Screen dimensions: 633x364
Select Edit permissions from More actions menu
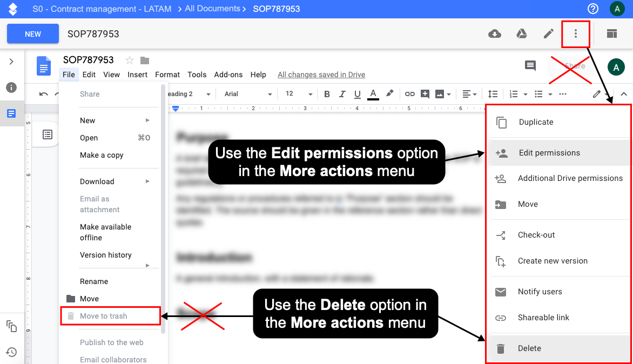pyautogui.click(x=549, y=153)
